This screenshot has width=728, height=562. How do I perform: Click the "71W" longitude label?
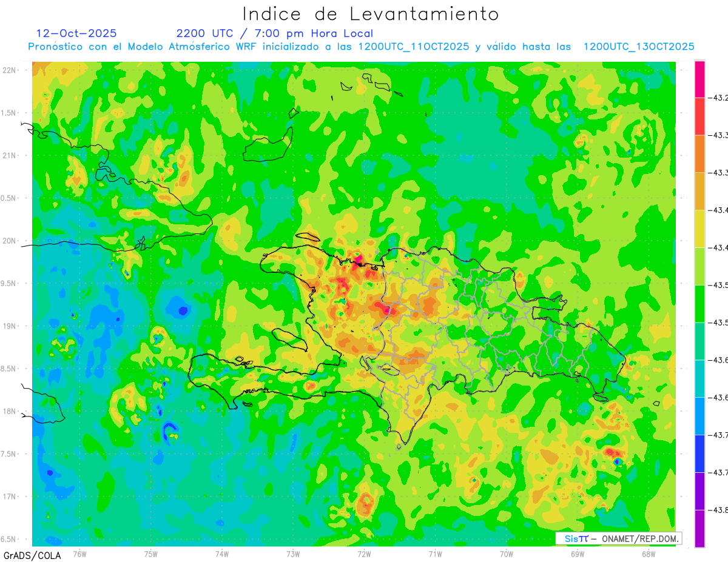coord(435,553)
